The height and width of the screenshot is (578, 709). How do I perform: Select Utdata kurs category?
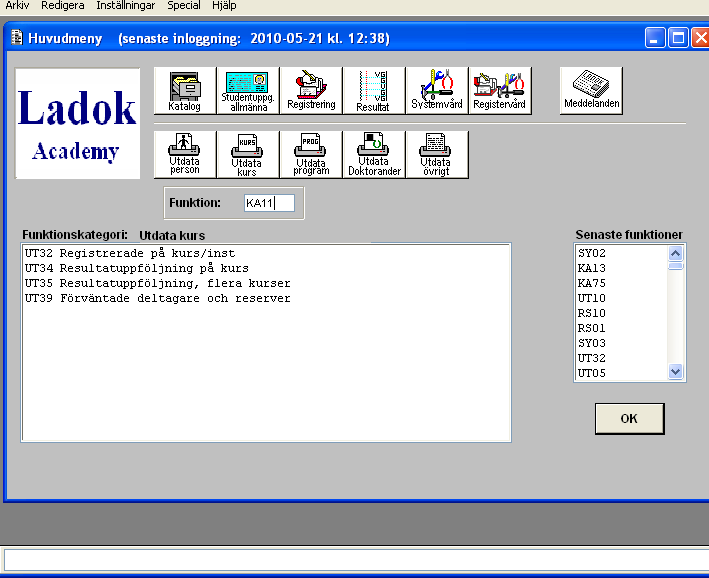(x=248, y=155)
